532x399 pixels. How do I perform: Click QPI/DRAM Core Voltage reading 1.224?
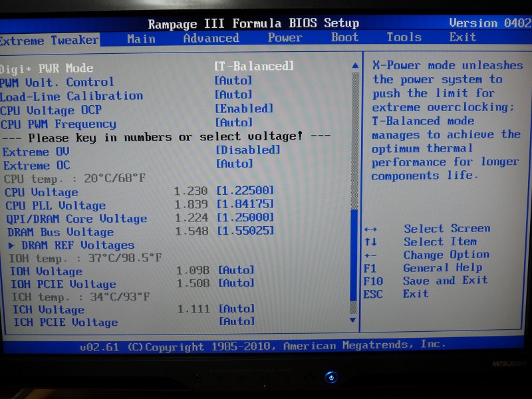(x=192, y=218)
